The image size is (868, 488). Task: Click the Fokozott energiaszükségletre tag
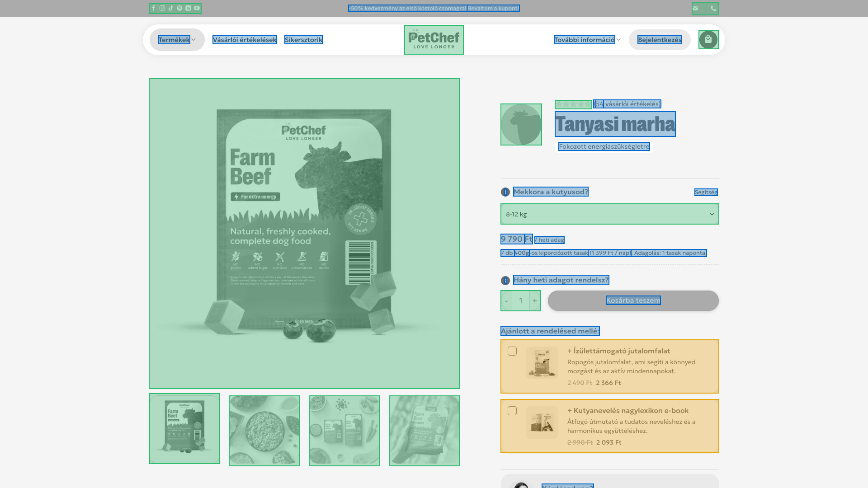[x=604, y=146]
